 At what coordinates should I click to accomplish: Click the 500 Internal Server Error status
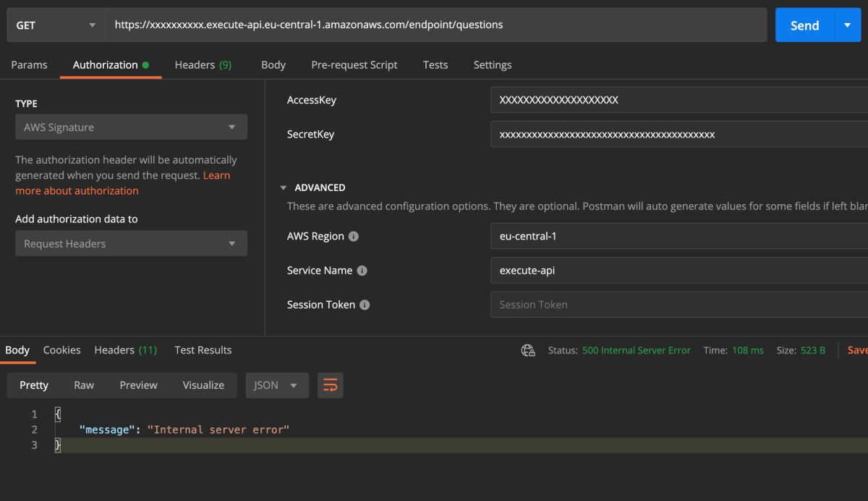click(637, 350)
